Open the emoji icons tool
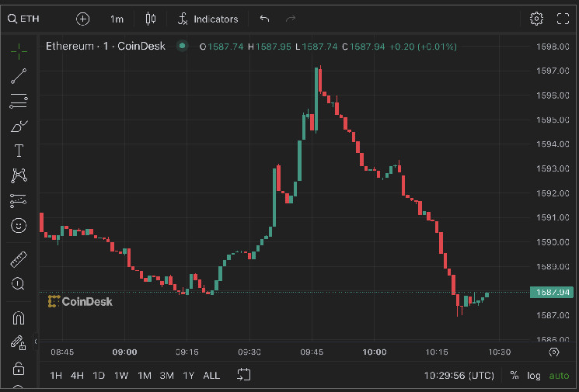 click(19, 225)
